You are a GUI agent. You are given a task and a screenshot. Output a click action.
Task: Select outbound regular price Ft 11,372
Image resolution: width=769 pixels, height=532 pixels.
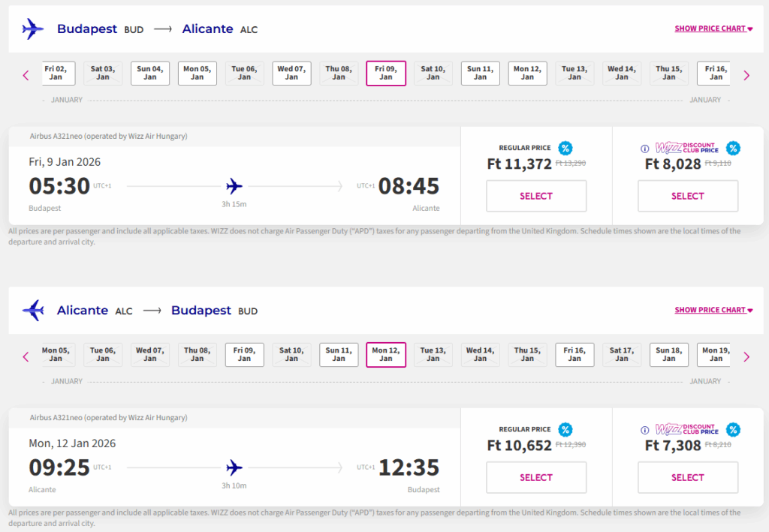coord(536,196)
